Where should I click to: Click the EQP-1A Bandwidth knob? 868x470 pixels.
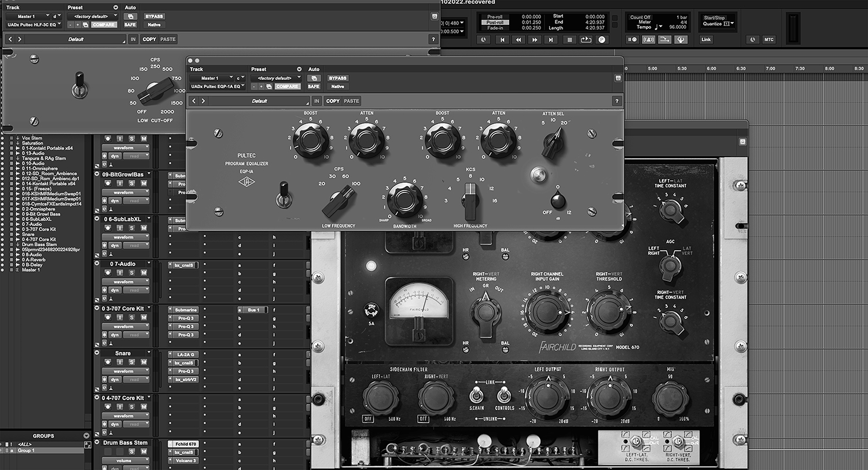click(404, 198)
